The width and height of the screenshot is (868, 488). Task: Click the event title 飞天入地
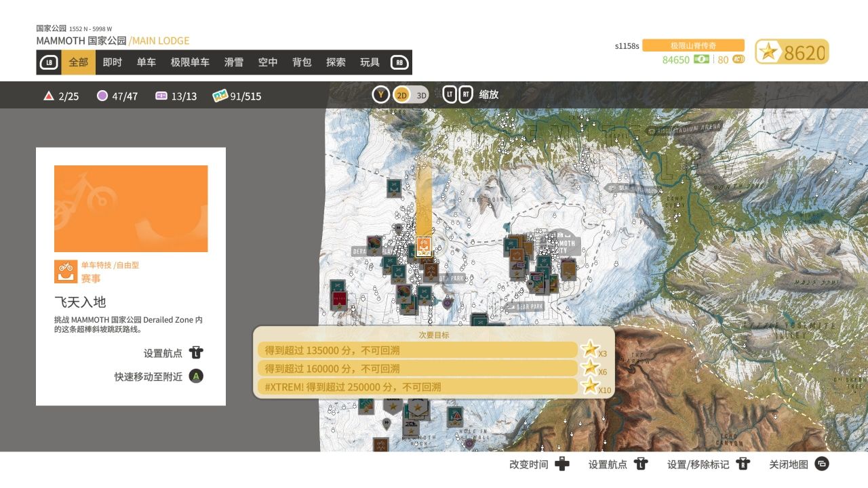[x=80, y=302]
